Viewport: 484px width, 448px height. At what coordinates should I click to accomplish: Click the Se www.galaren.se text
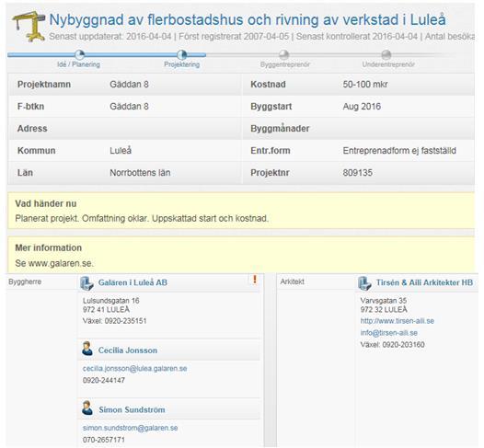tap(54, 263)
